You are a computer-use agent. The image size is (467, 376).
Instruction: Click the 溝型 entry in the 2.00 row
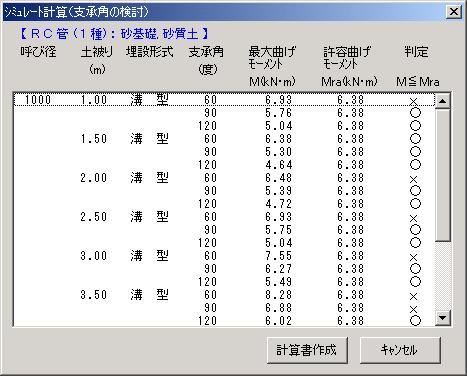(x=149, y=178)
